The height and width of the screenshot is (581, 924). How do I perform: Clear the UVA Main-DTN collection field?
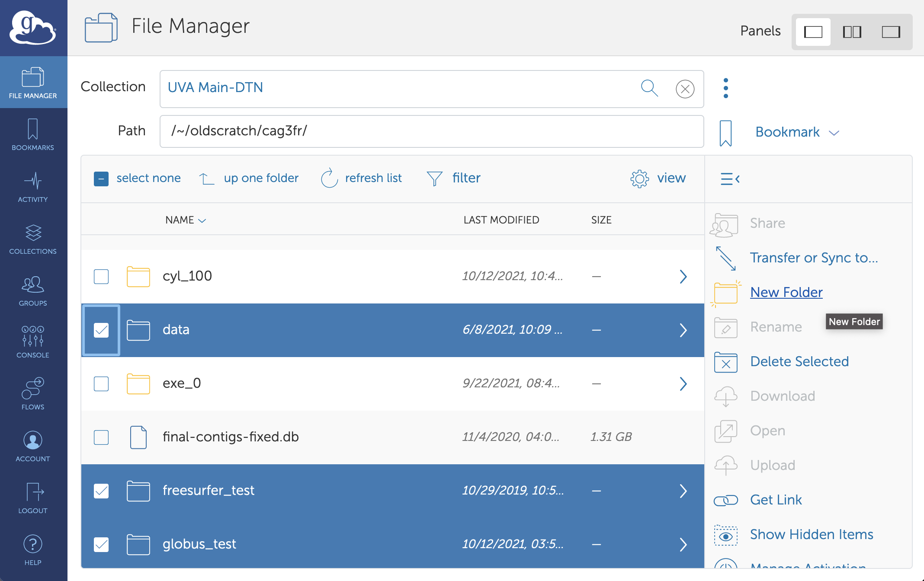click(685, 89)
